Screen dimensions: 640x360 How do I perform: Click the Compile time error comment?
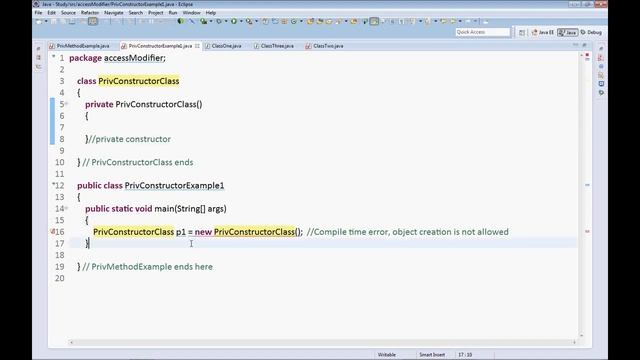(x=407, y=232)
